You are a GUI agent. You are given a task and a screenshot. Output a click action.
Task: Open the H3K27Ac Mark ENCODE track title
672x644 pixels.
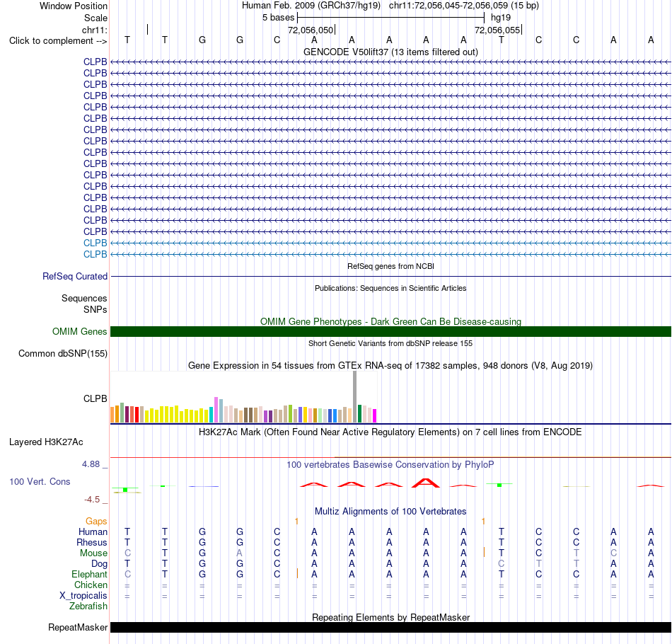point(390,432)
